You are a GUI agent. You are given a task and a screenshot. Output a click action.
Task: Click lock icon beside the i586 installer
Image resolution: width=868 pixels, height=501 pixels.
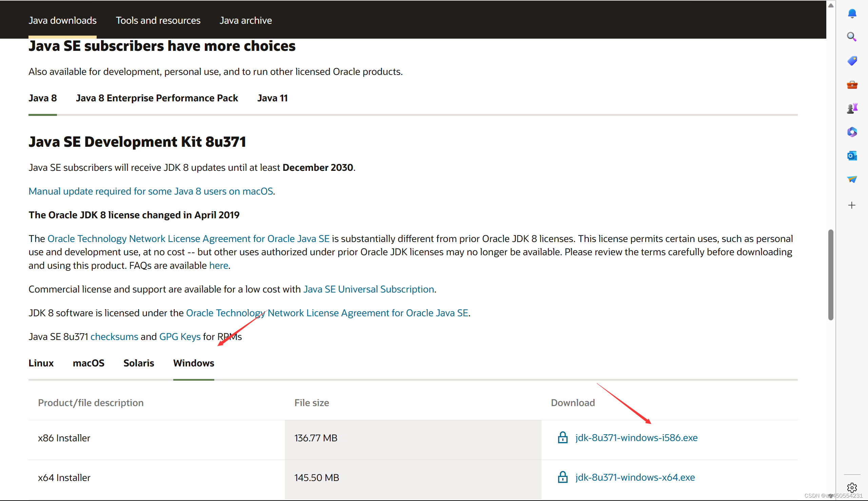(x=563, y=437)
